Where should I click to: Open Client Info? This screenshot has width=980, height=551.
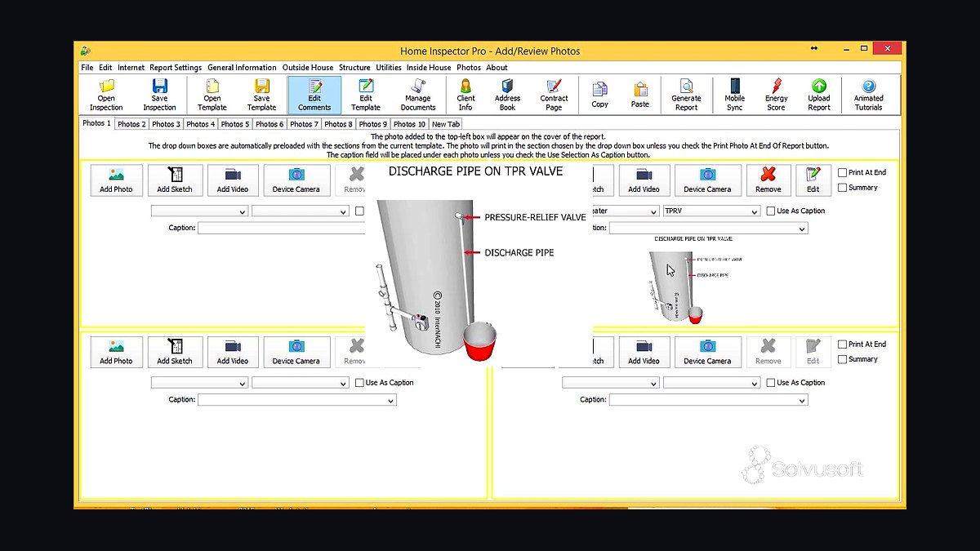[x=465, y=95]
